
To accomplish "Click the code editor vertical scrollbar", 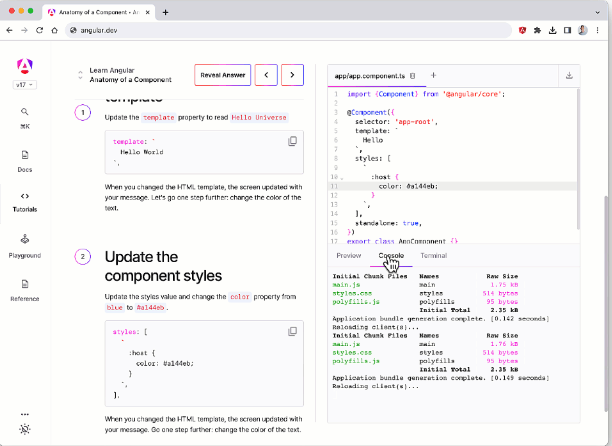I will [578, 159].
